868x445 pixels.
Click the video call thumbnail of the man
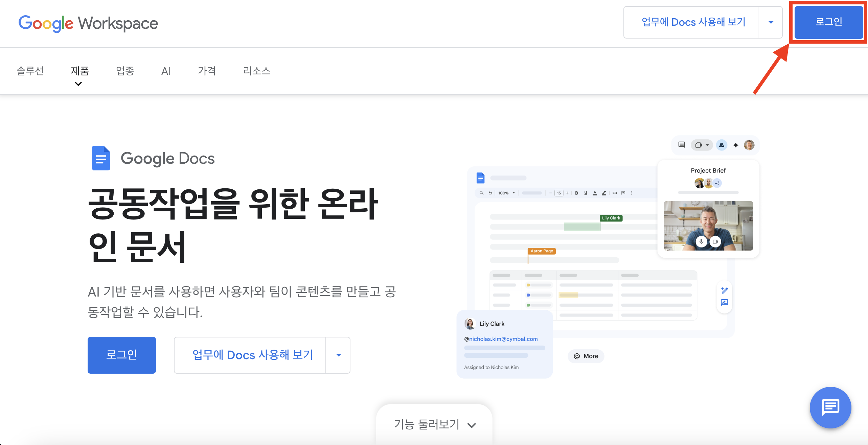[708, 226]
